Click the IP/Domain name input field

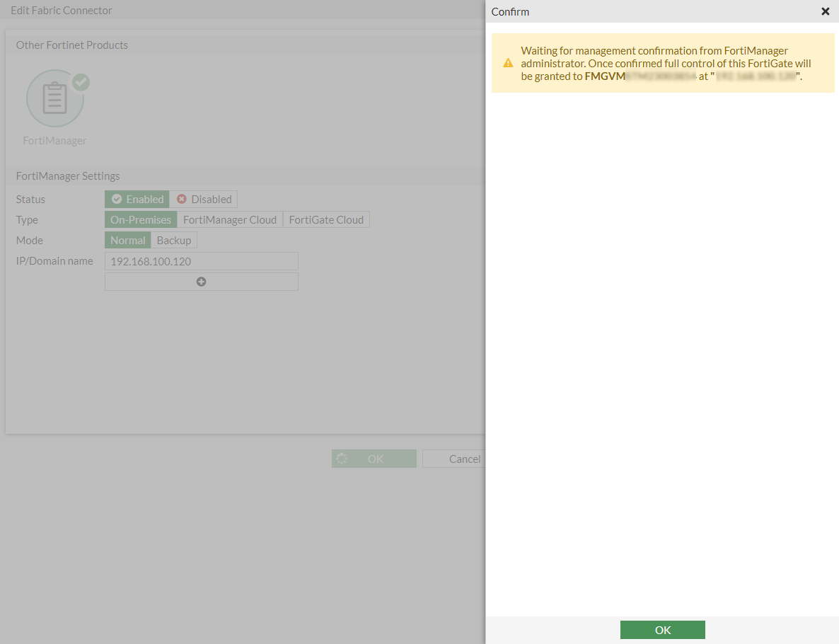click(201, 261)
